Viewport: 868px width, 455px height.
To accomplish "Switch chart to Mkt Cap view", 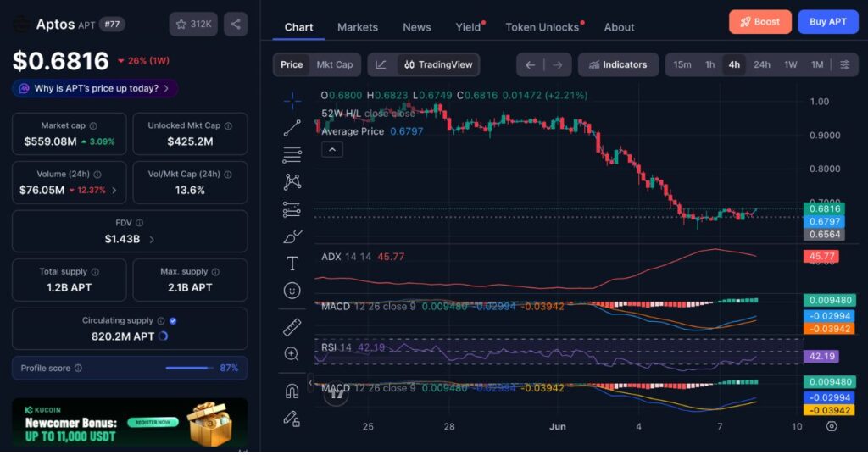I will tap(334, 64).
